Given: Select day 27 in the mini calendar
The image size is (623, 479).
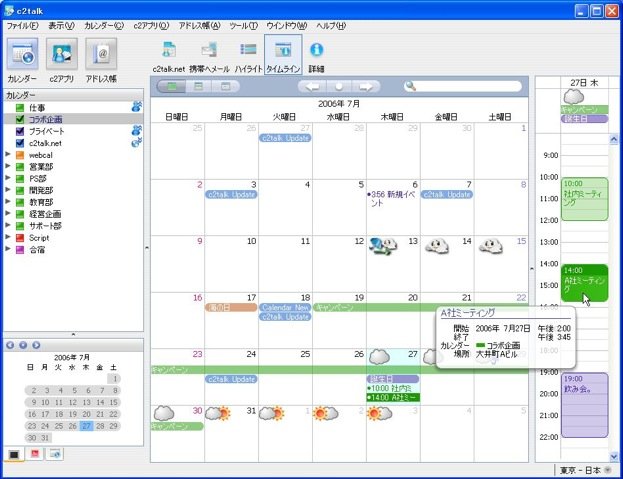Looking at the screenshot, I should click(86, 426).
